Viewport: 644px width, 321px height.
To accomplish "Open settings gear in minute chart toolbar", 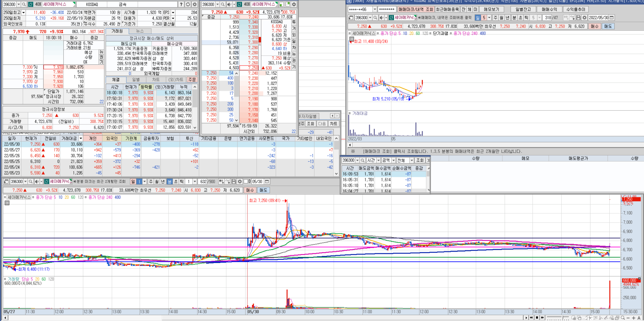I will pyautogui.click(x=240, y=182).
